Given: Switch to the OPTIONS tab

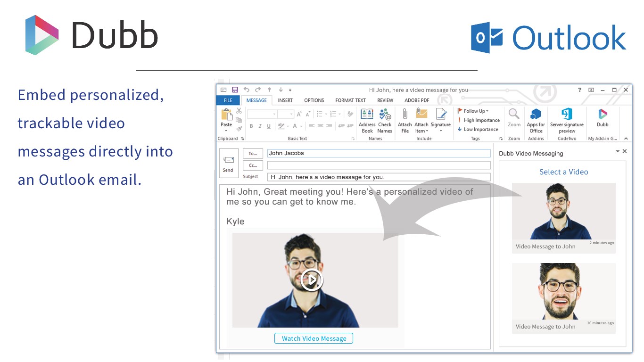Looking at the screenshot, I should 314,100.
